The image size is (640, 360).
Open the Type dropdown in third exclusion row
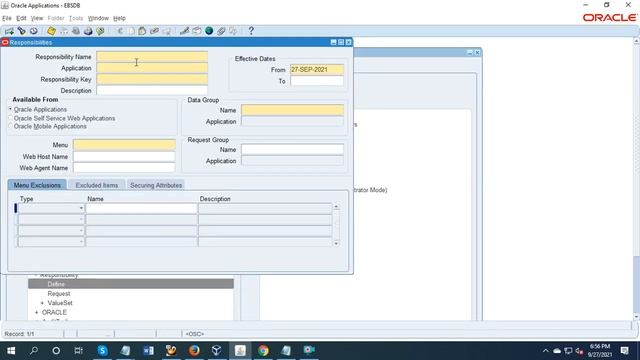pyautogui.click(x=81, y=231)
